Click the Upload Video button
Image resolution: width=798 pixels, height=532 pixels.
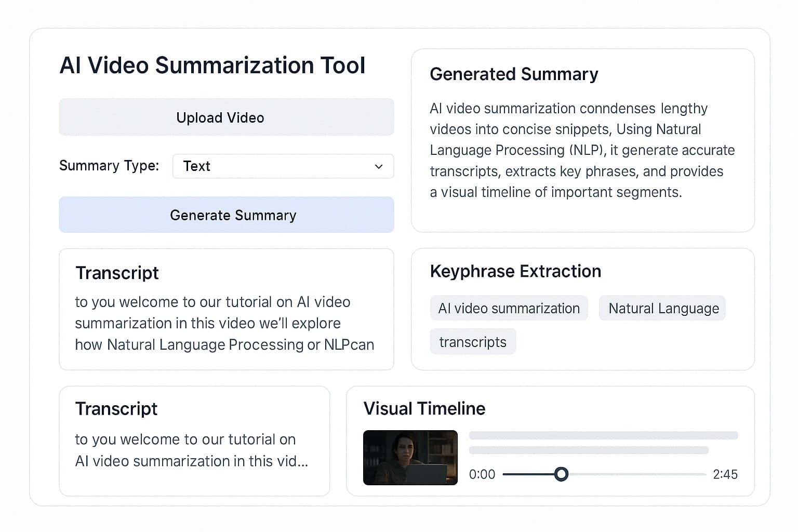coord(226,117)
